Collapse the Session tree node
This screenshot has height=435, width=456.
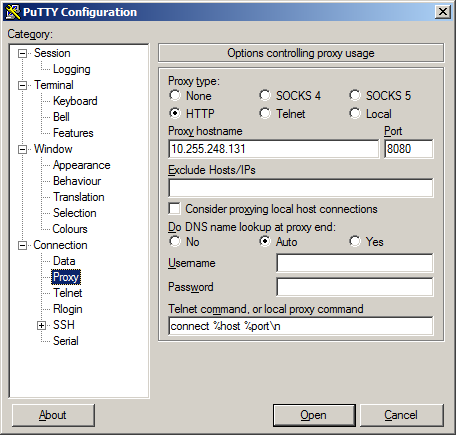(x=22, y=53)
